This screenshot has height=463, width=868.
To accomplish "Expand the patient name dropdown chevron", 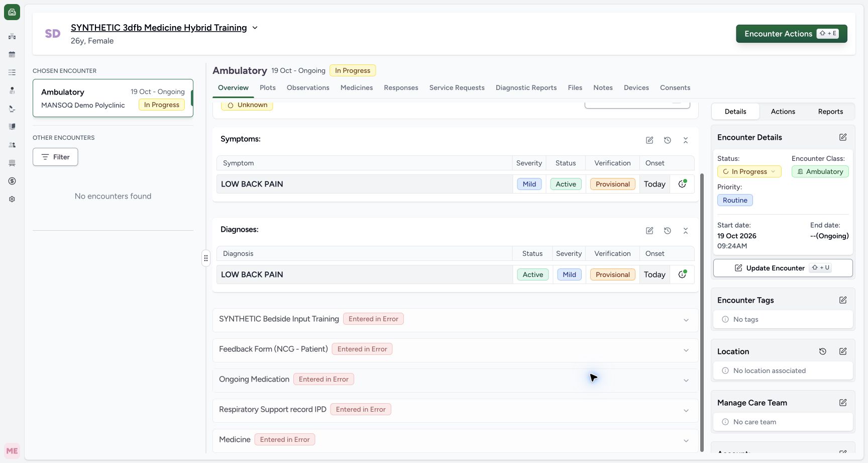I will (255, 28).
